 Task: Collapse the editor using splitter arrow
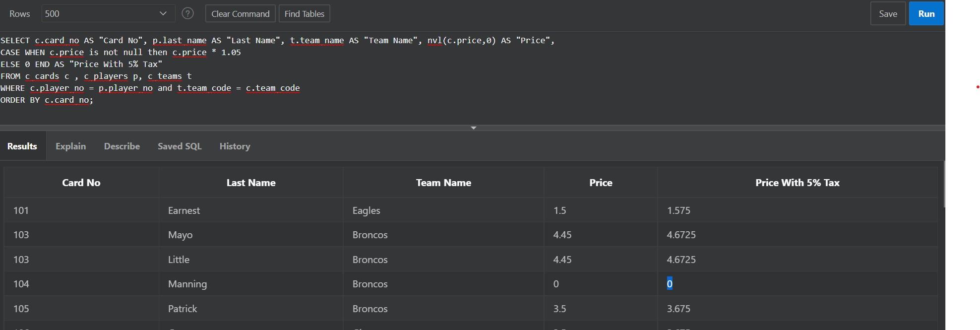(x=473, y=128)
